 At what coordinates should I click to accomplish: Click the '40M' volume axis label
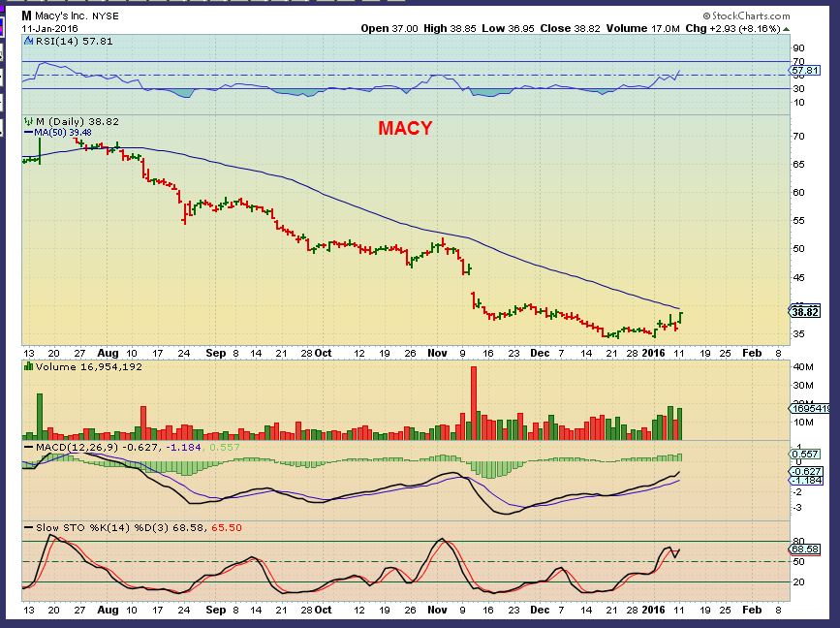point(803,367)
